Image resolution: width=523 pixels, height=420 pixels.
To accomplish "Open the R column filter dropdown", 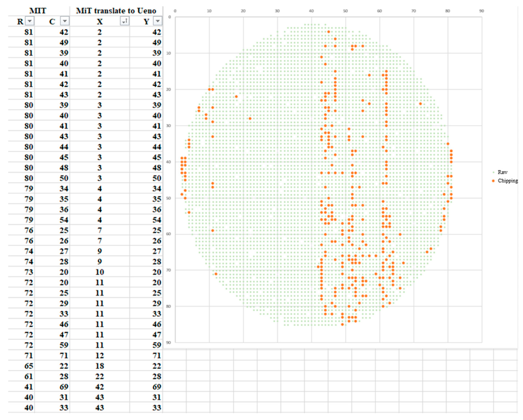I will point(30,21).
